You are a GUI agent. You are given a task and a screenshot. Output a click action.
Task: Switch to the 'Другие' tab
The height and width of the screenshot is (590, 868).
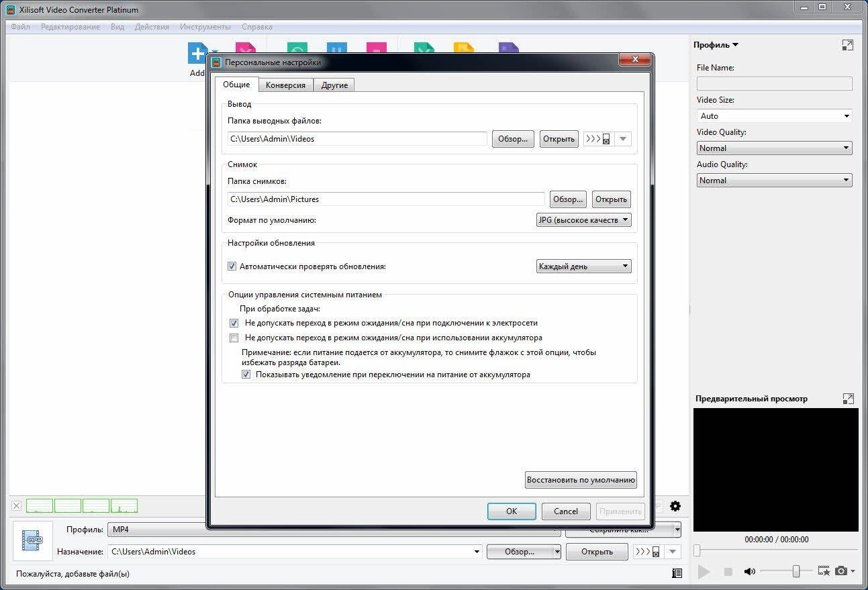334,85
